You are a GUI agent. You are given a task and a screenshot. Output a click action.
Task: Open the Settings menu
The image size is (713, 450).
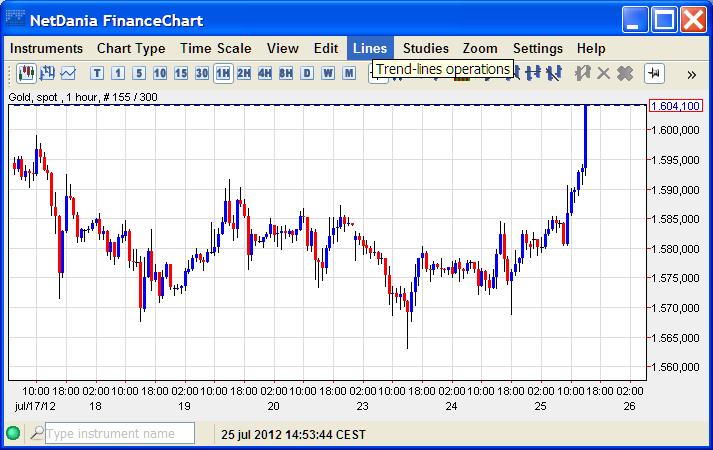click(x=538, y=48)
